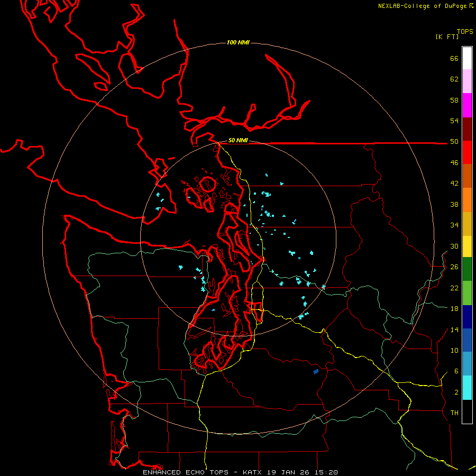The height and width of the screenshot is (476, 476).
Task: Click the bright red 46-50 kft swatch
Action: [467, 152]
